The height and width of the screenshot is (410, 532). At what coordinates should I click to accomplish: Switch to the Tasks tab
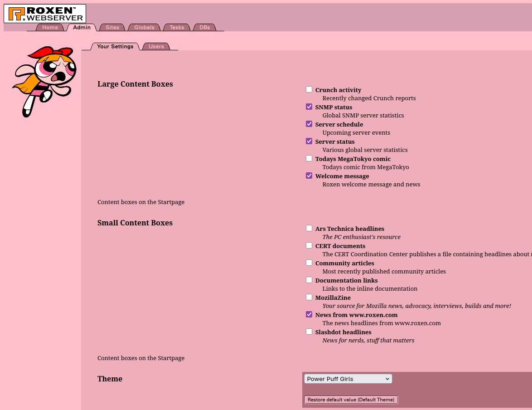[177, 28]
